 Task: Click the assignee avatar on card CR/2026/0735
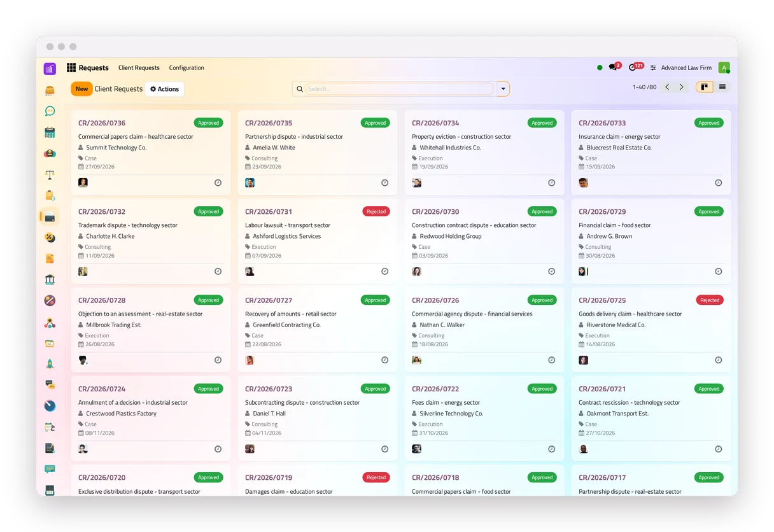tap(250, 183)
